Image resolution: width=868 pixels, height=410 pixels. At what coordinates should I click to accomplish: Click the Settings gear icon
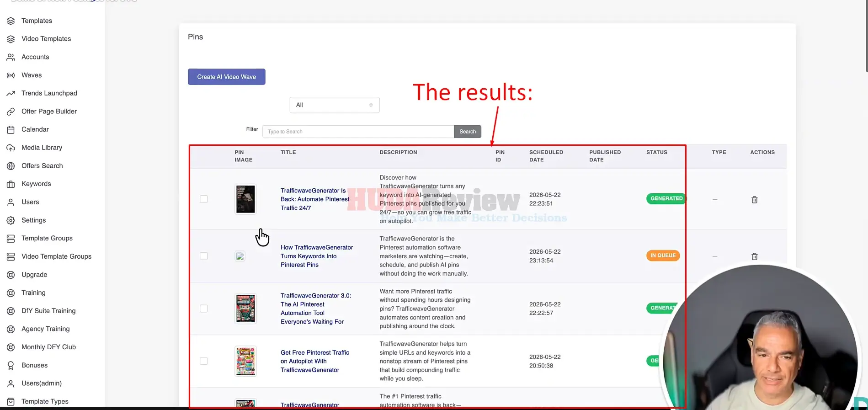click(x=11, y=220)
